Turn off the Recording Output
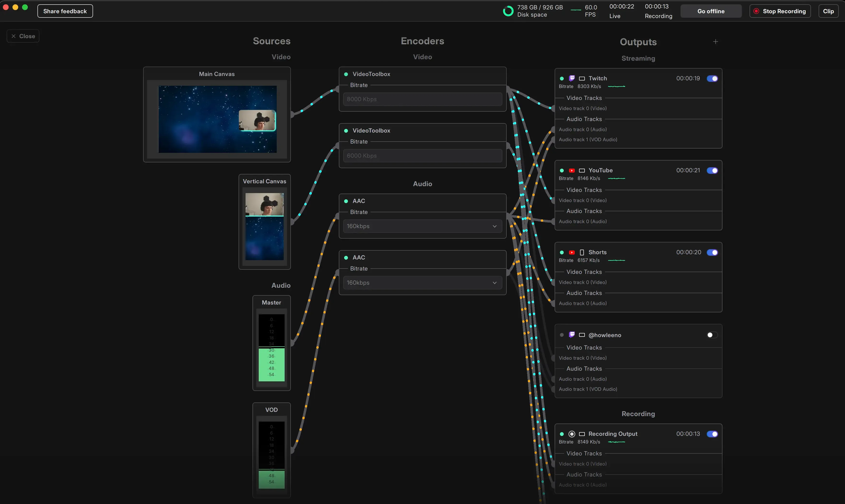Screen dimensions: 845x504 click(712, 434)
